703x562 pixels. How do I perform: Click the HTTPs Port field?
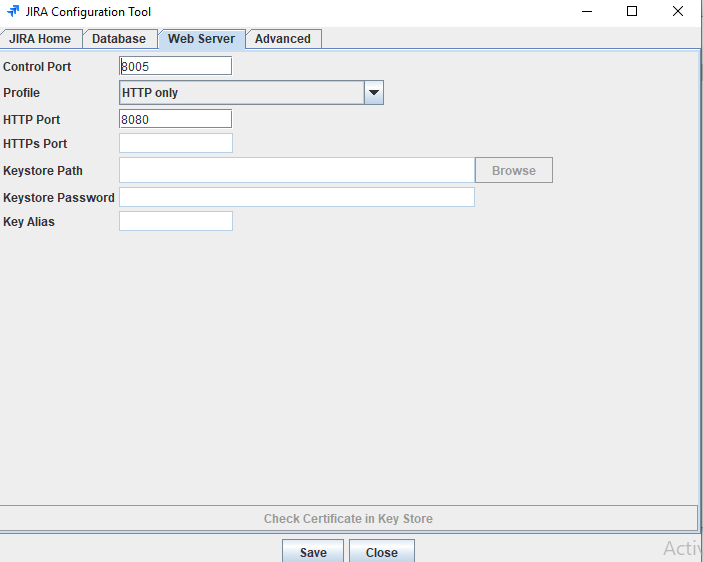coord(176,143)
